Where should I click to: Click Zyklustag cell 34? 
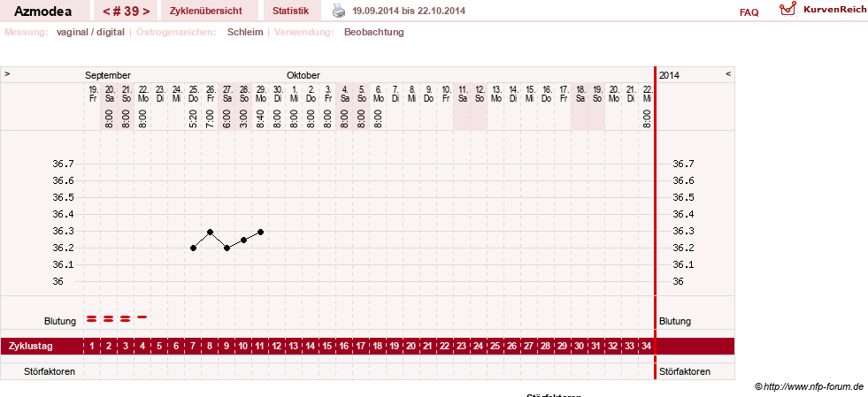pyautogui.click(x=646, y=346)
